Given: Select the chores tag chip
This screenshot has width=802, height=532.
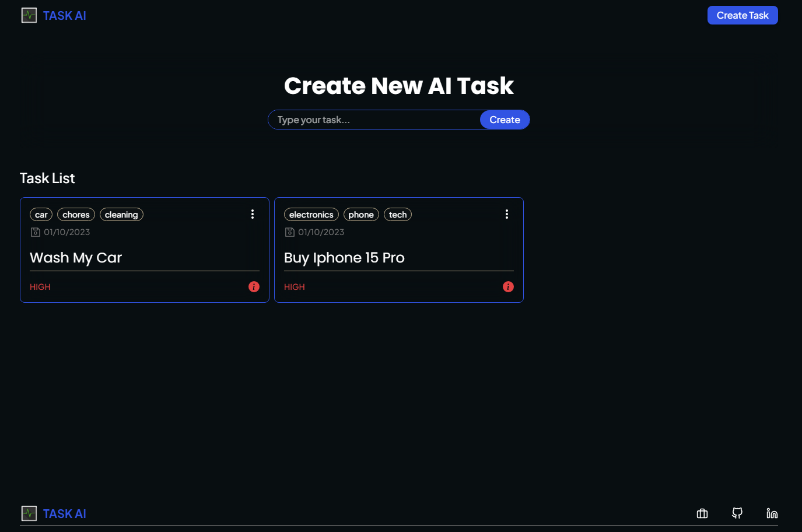Looking at the screenshot, I should 76,214.
